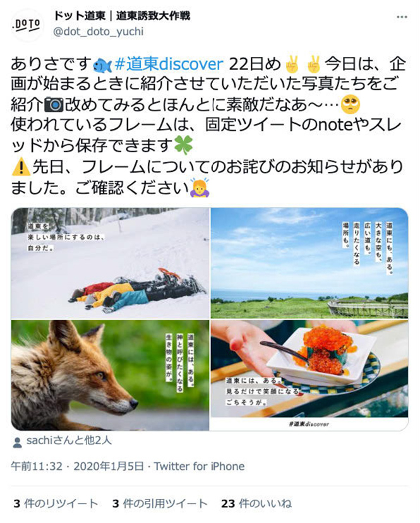
Task: Click the timestamp 午前11:32 · 2020年1月5日
Action: 77,466
